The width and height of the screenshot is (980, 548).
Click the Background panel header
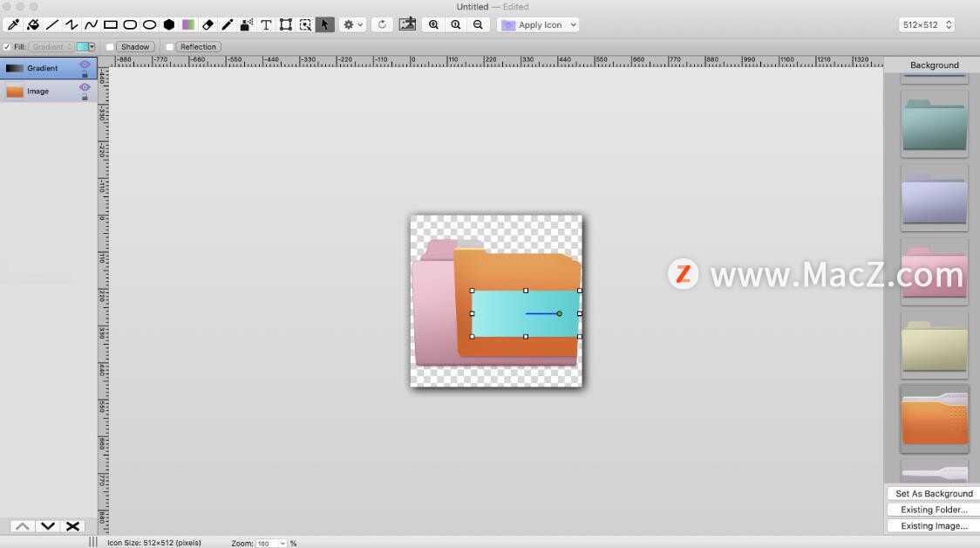[x=934, y=65]
